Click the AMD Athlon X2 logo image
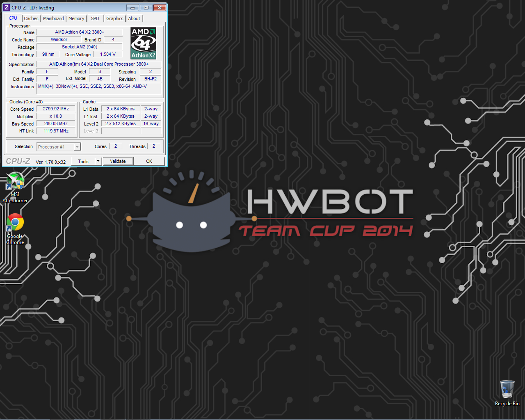This screenshot has height=420, width=525. pos(143,43)
